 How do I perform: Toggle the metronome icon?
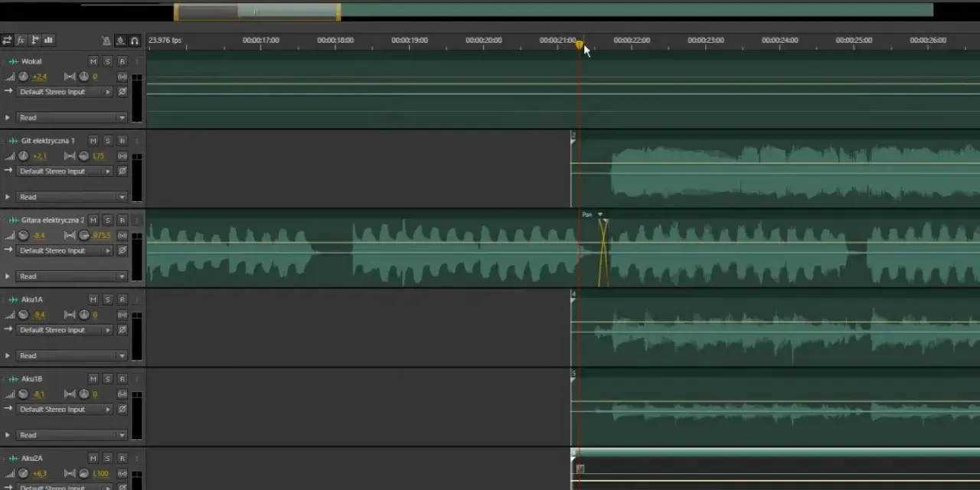click(x=106, y=40)
